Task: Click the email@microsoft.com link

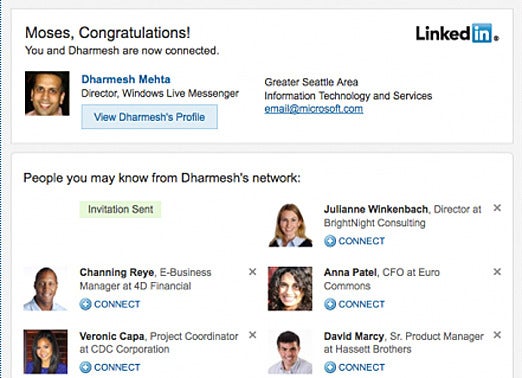Action: click(313, 109)
